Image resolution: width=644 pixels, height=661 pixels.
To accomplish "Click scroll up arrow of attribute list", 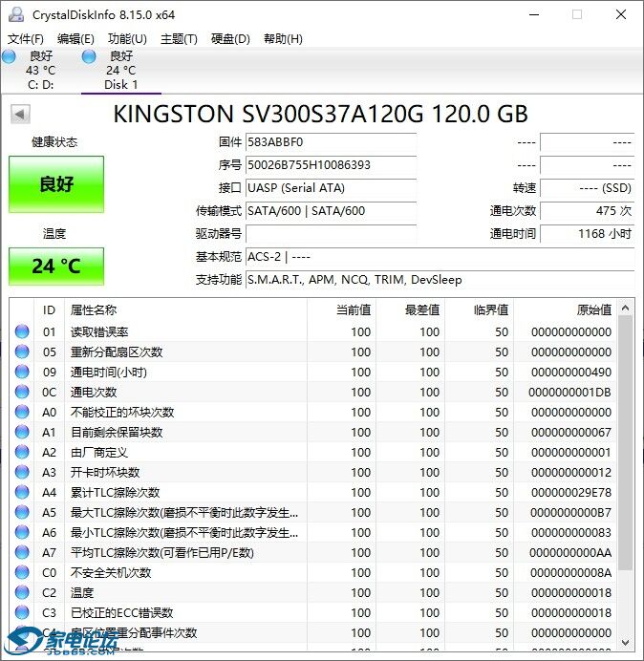I will pos(626,309).
